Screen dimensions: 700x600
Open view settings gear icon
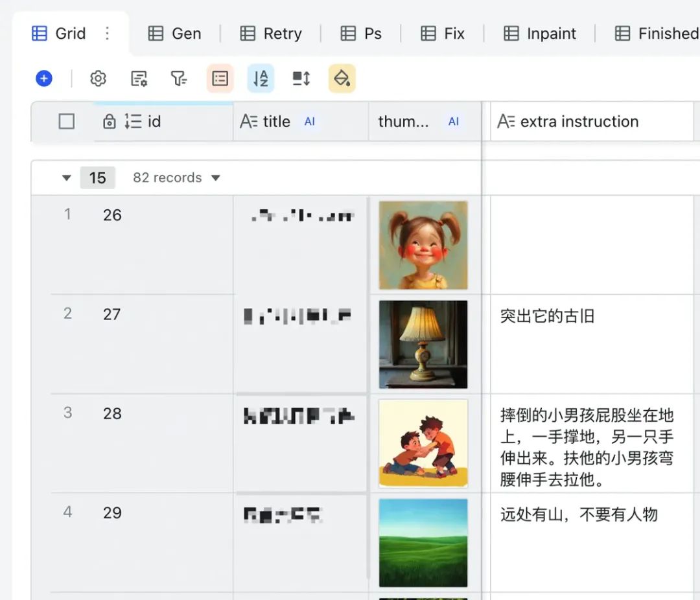[x=98, y=78]
